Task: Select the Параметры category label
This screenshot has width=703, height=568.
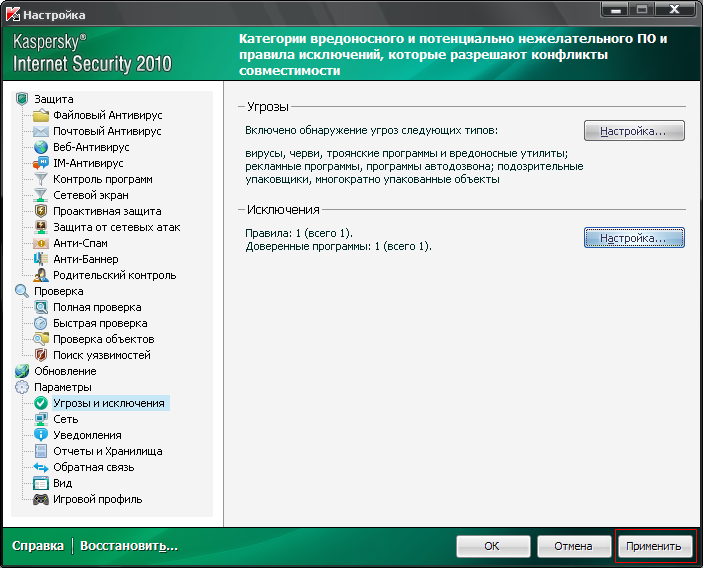Action: pyautogui.click(x=63, y=387)
